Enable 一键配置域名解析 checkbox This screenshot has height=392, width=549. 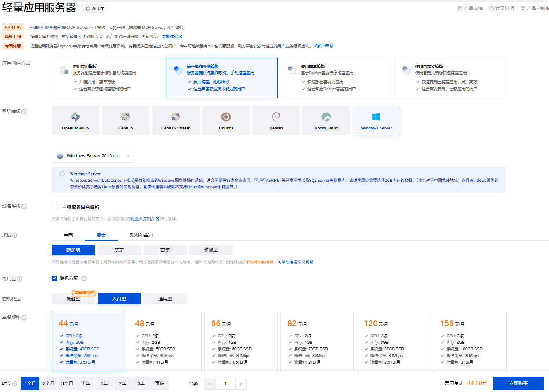coord(54,207)
